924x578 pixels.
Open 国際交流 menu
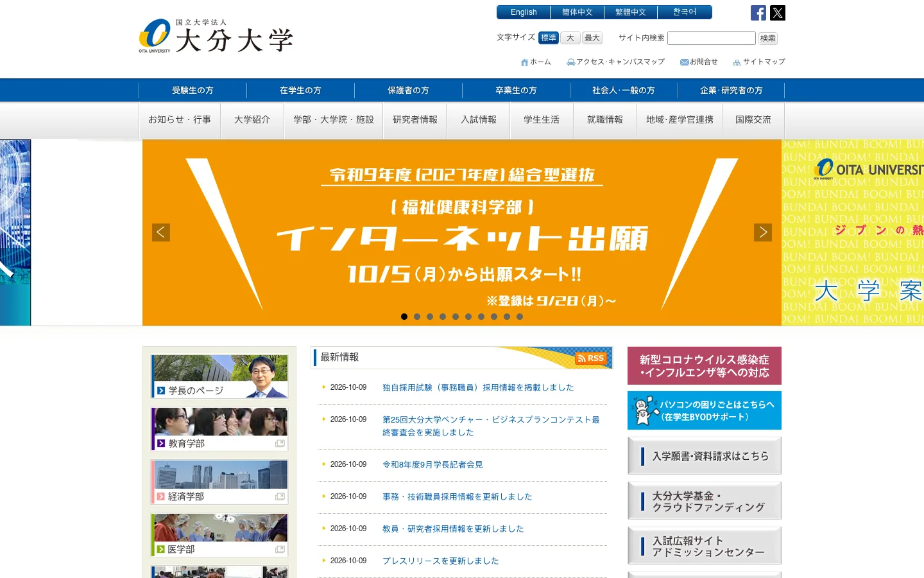(x=753, y=120)
